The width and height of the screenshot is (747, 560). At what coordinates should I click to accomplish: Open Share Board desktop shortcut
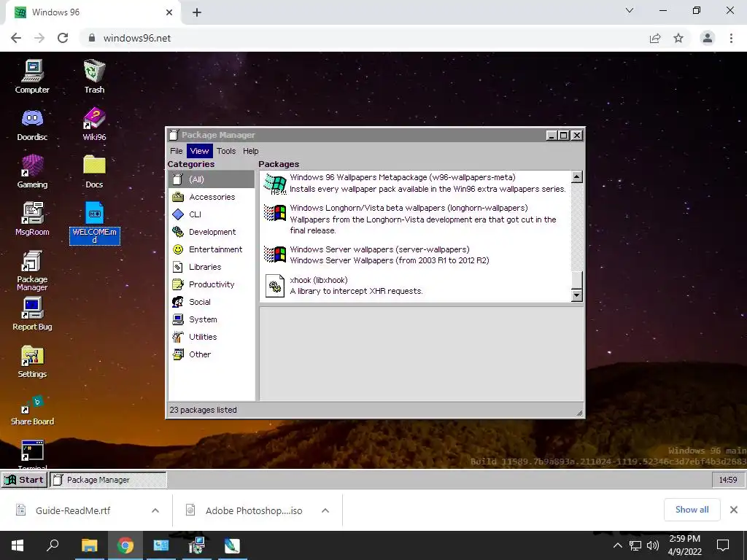click(x=32, y=410)
